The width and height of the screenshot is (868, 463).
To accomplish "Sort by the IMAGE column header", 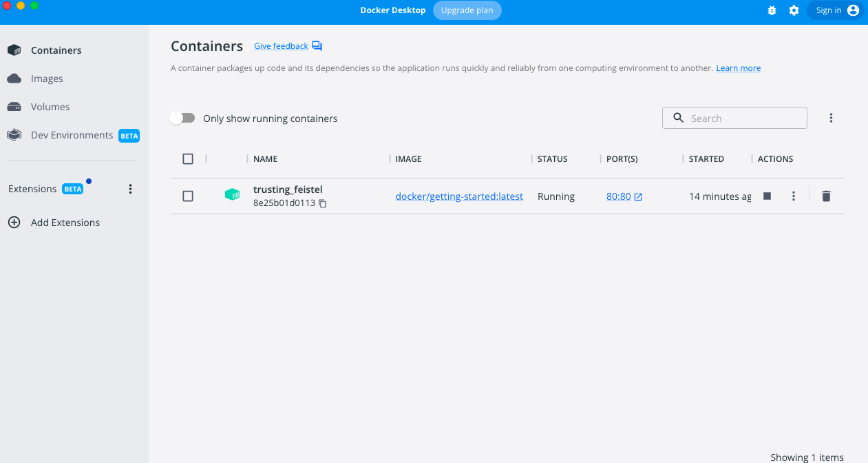I will click(408, 159).
